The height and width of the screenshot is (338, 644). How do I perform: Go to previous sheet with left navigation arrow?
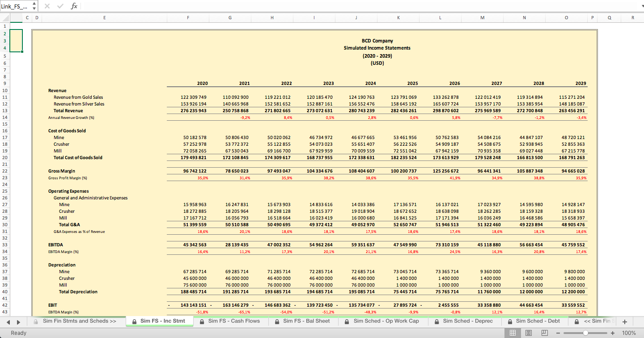tap(7, 322)
